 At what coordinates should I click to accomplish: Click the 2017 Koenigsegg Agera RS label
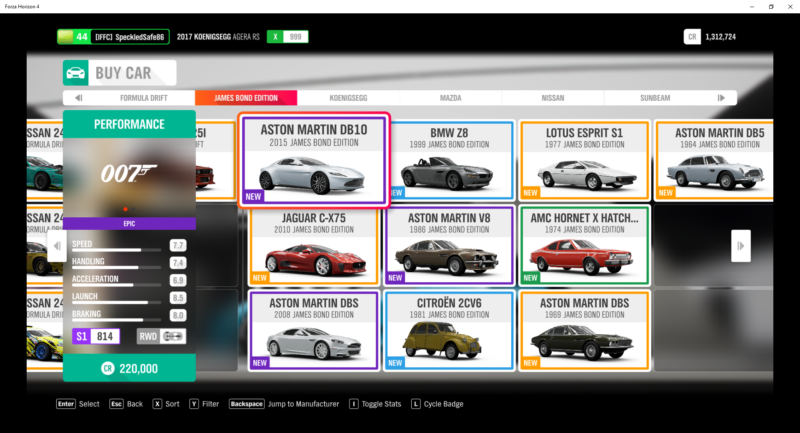(218, 37)
